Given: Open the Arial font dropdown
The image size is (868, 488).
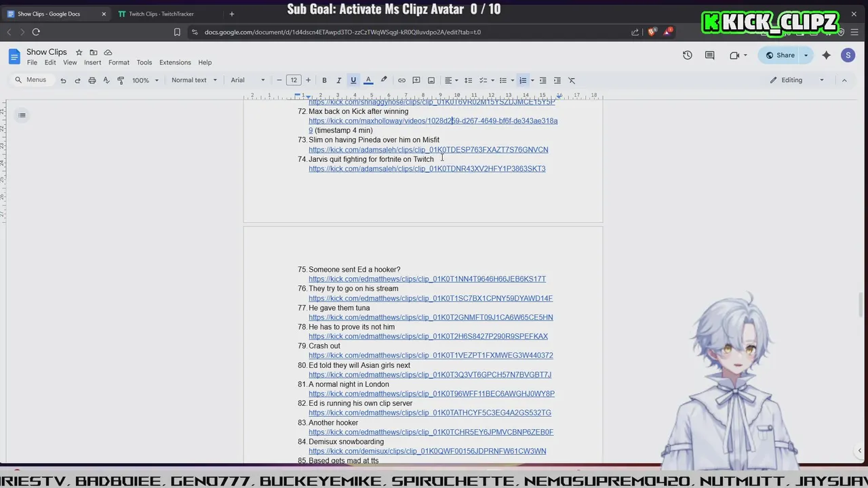Looking at the screenshot, I should pos(248,80).
